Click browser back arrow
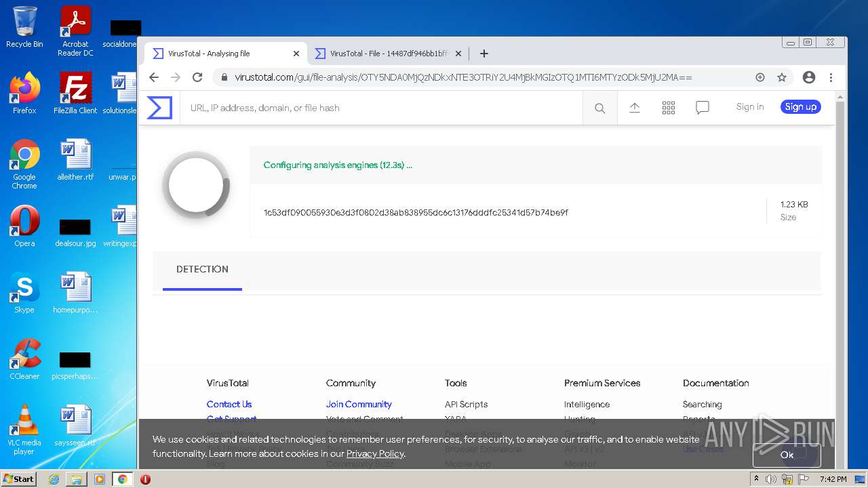 coord(154,77)
